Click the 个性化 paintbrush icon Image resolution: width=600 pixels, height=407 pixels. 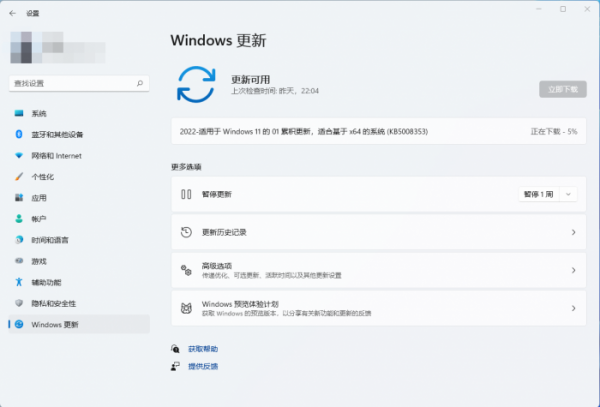[x=19, y=176]
